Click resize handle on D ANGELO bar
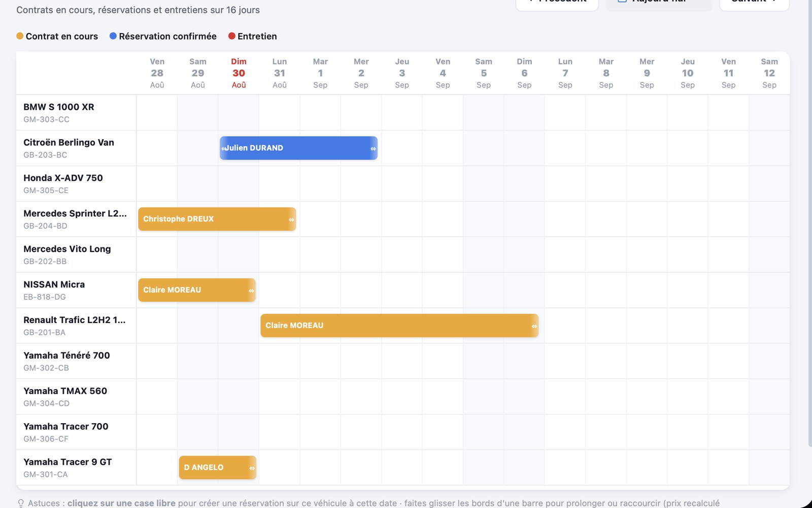The height and width of the screenshot is (508, 812). click(x=252, y=468)
